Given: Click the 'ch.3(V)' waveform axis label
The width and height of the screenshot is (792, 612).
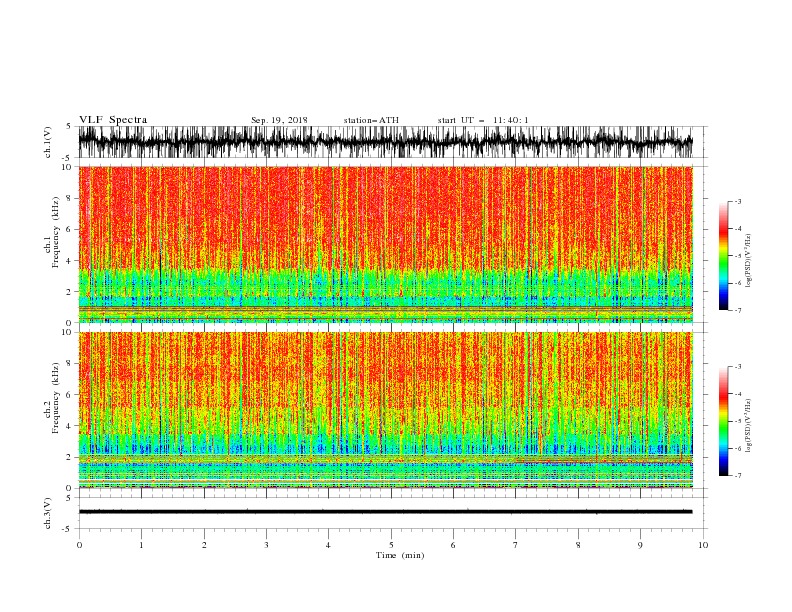Looking at the screenshot, I should tap(48, 513).
